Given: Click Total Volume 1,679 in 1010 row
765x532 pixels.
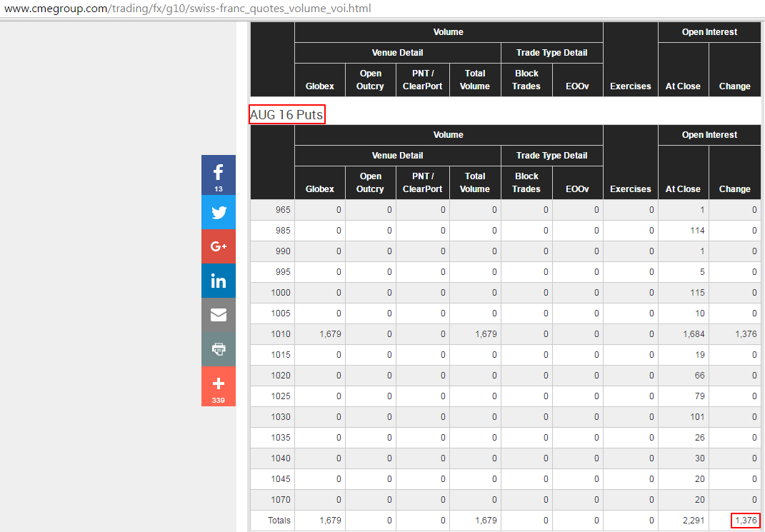Looking at the screenshot, I should click(x=486, y=334).
